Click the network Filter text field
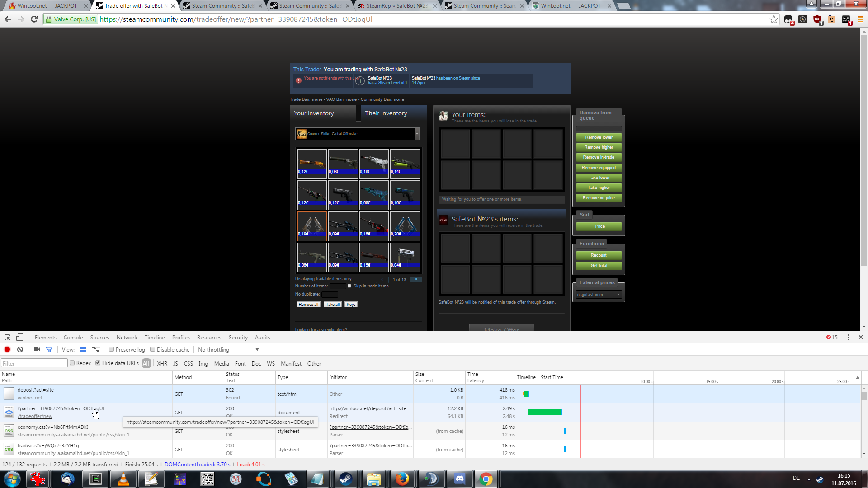 34,363
